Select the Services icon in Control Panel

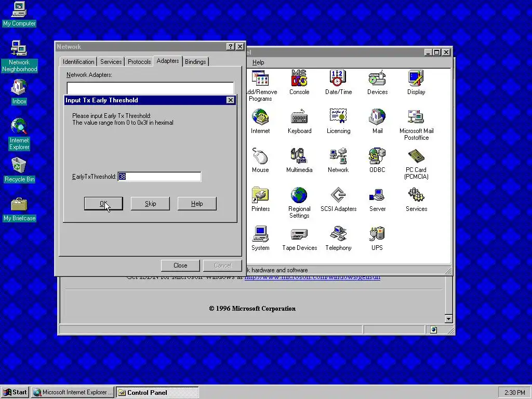[416, 199]
